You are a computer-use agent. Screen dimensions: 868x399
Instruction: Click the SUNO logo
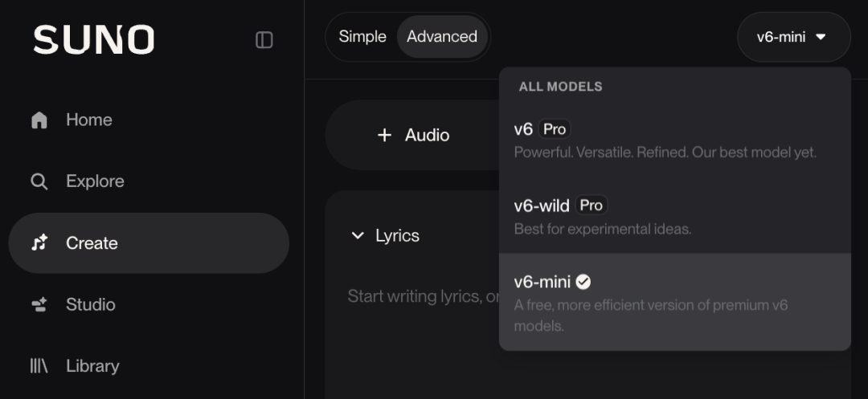click(93, 40)
